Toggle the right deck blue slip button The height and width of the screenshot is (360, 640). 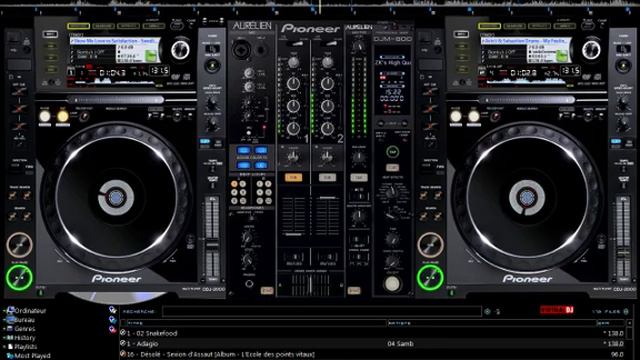click(616, 142)
